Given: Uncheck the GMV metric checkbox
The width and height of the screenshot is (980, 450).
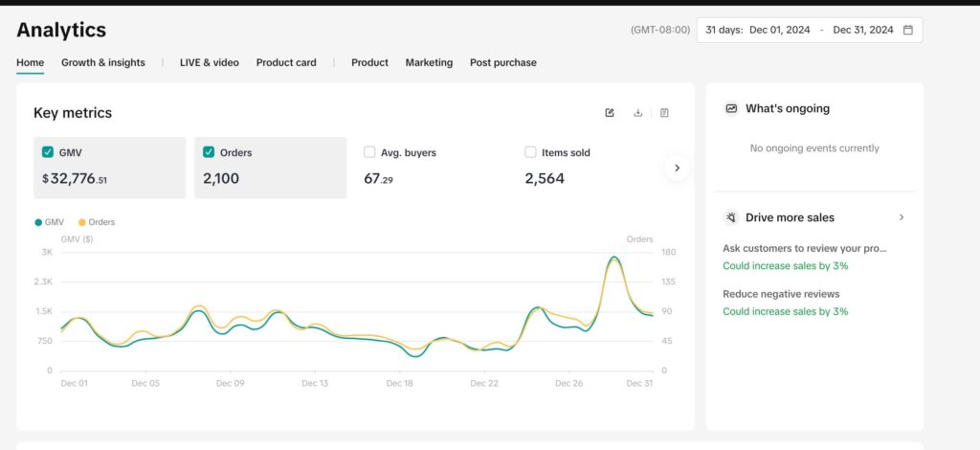Looking at the screenshot, I should click(48, 151).
